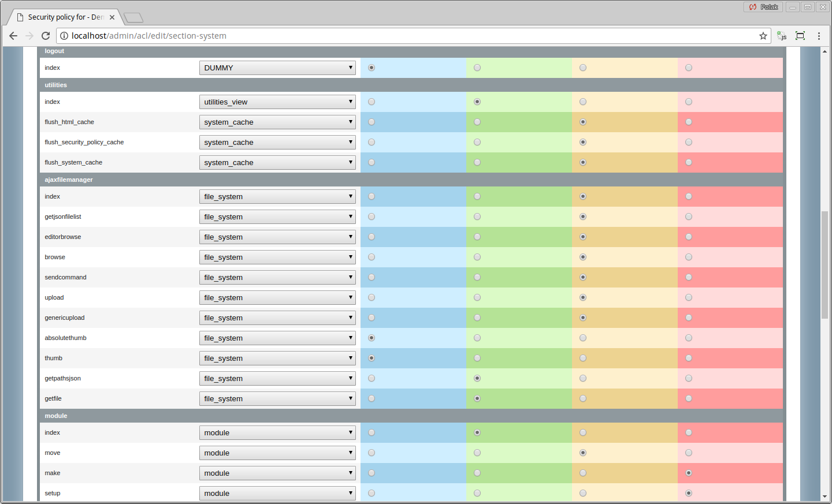Open Chrome three-dot menu
This screenshot has height=504, width=832.
coord(819,36)
